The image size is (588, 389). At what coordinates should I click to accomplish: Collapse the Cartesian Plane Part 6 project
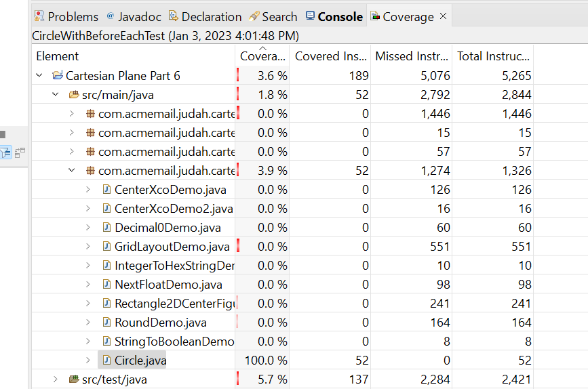pyautogui.click(x=40, y=76)
